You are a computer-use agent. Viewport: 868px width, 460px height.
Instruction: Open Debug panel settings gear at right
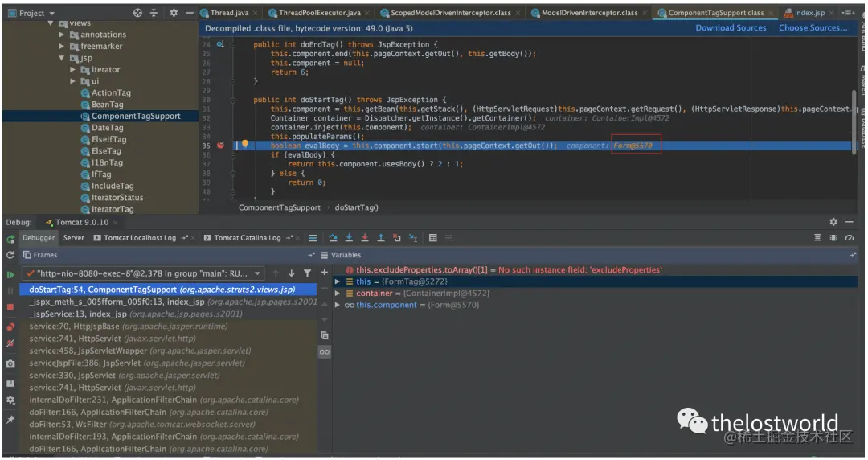point(833,222)
